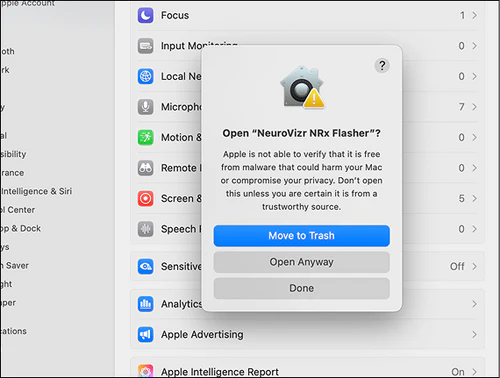Image resolution: width=500 pixels, height=378 pixels.
Task: Select Apple Intelligence & Siri in sidebar
Action: point(36,191)
